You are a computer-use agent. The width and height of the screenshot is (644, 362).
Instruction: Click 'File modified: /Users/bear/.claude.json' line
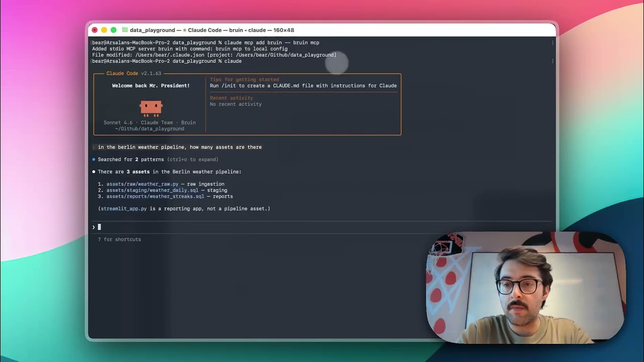pos(214,55)
